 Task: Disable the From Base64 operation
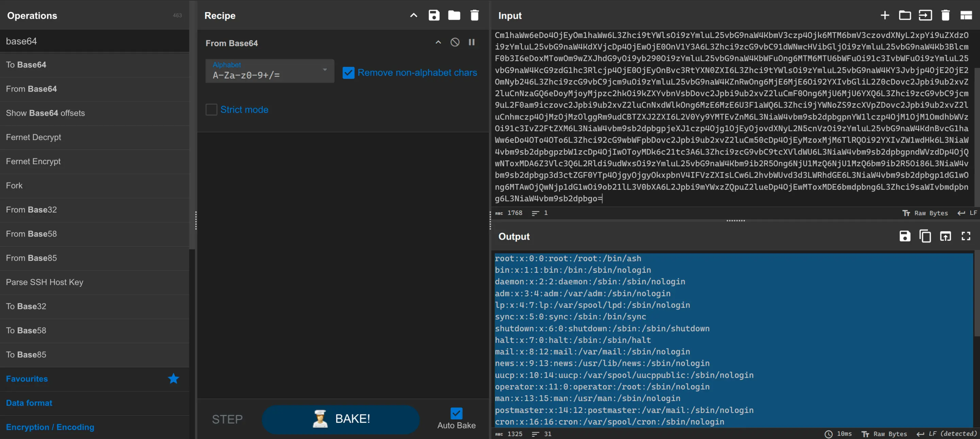point(455,42)
